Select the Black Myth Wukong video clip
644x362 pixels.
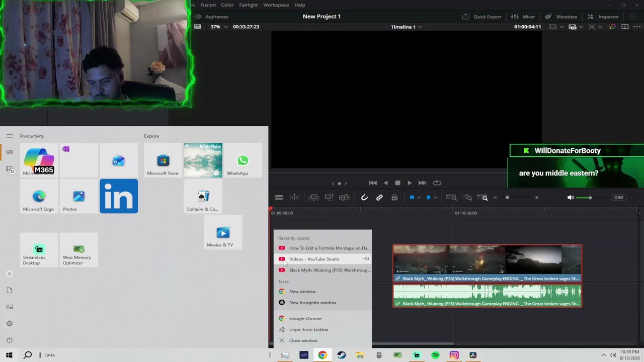[487, 263]
